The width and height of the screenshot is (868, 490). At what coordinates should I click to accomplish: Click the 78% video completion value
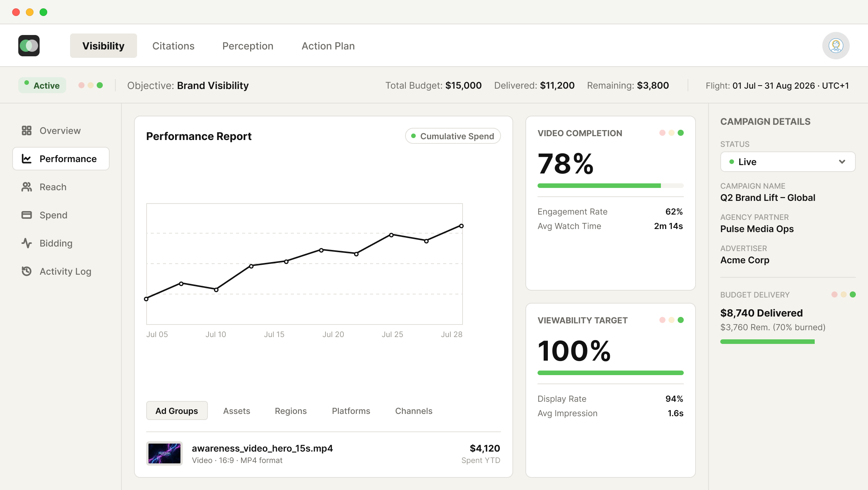point(566,164)
